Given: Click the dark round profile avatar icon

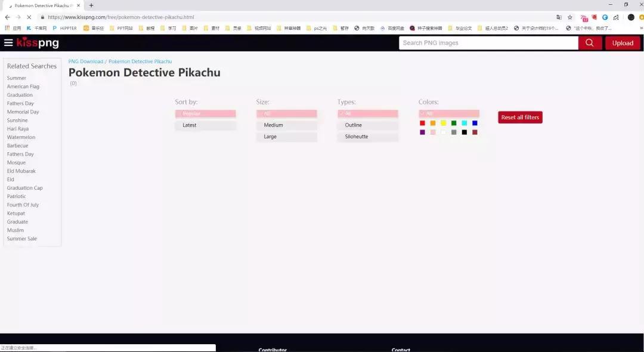Looking at the screenshot, I should (631, 17).
